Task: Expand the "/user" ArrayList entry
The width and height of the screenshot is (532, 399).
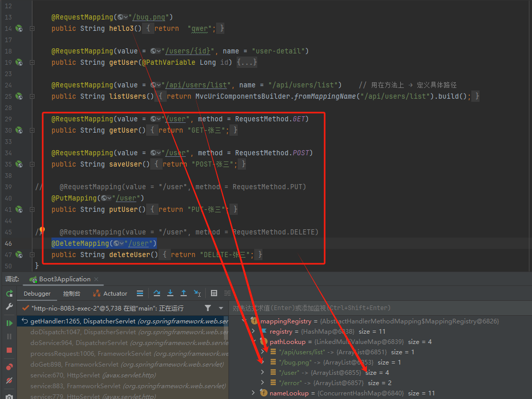Action: [262, 372]
